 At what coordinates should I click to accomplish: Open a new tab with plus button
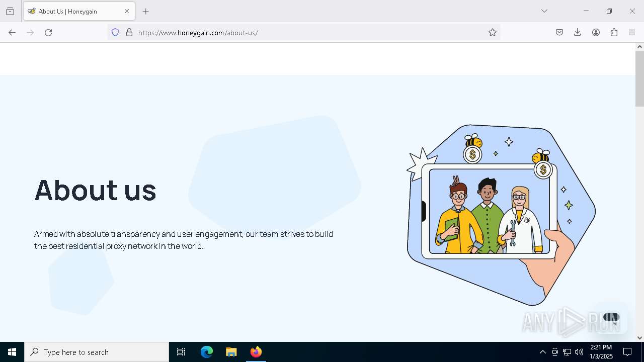tap(146, 11)
